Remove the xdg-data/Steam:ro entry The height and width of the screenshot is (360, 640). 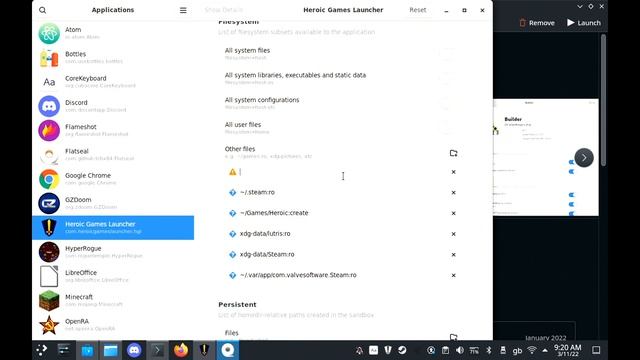[x=453, y=255]
